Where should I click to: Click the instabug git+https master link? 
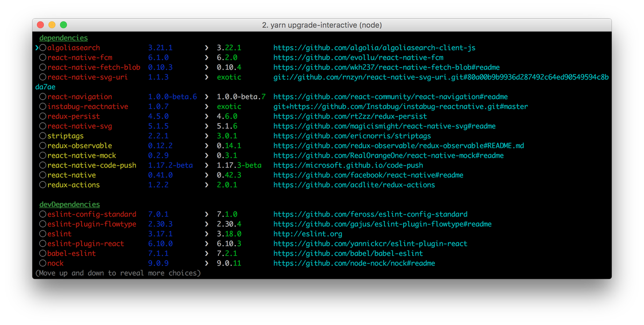point(400,107)
